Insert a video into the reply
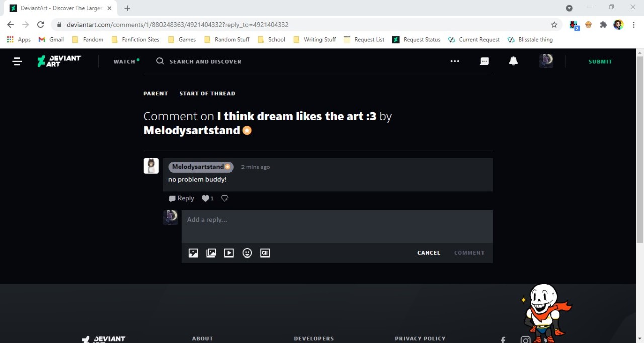The width and height of the screenshot is (644, 343). (x=229, y=253)
